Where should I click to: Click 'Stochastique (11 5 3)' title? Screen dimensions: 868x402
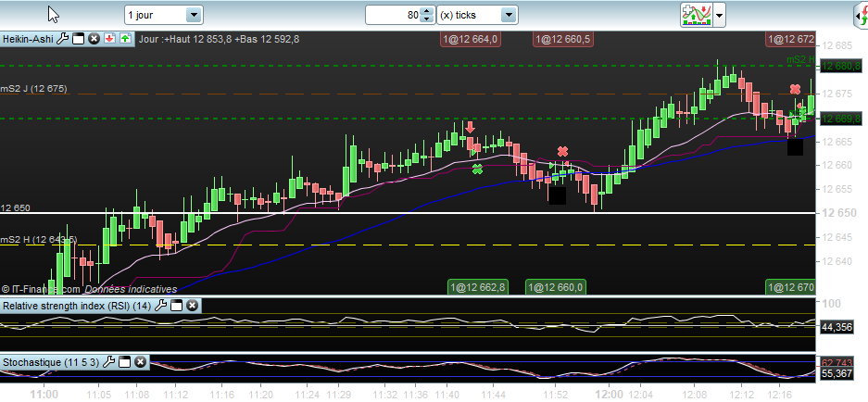(51, 362)
